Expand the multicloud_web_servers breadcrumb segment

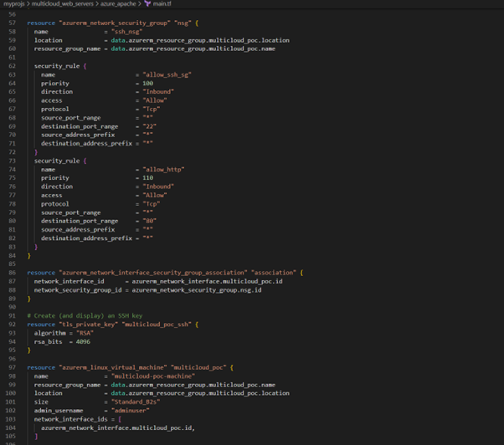tap(64, 4)
